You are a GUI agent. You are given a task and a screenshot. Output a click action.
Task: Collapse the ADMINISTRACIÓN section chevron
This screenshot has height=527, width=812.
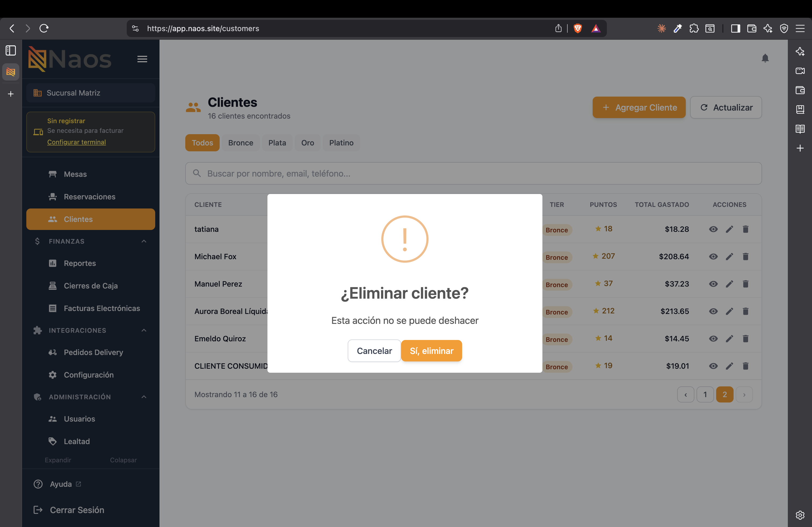[144, 397]
